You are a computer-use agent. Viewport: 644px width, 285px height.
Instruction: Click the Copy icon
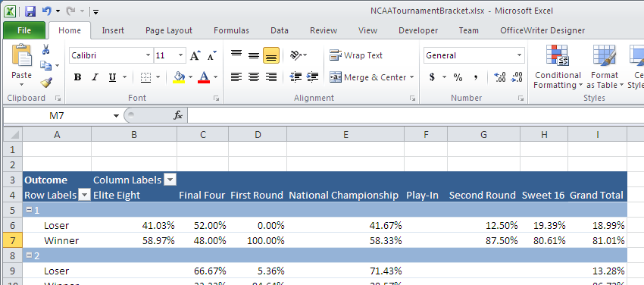[45, 65]
